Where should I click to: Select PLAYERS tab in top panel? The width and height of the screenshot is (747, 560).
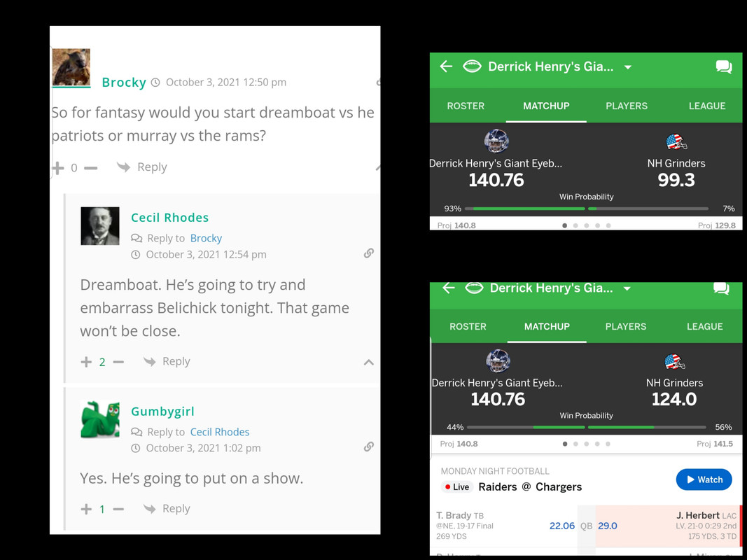tap(627, 106)
